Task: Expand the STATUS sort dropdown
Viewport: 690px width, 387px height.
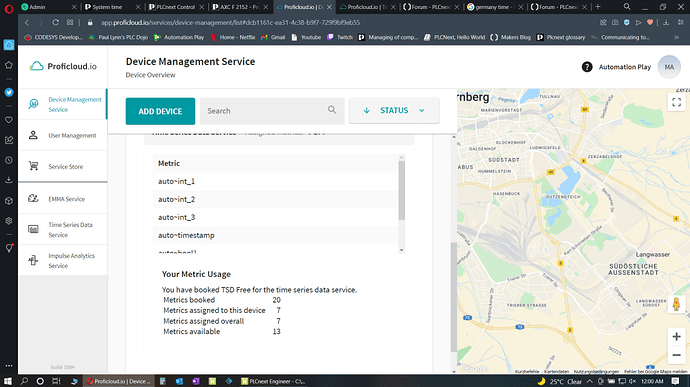Action: point(394,111)
